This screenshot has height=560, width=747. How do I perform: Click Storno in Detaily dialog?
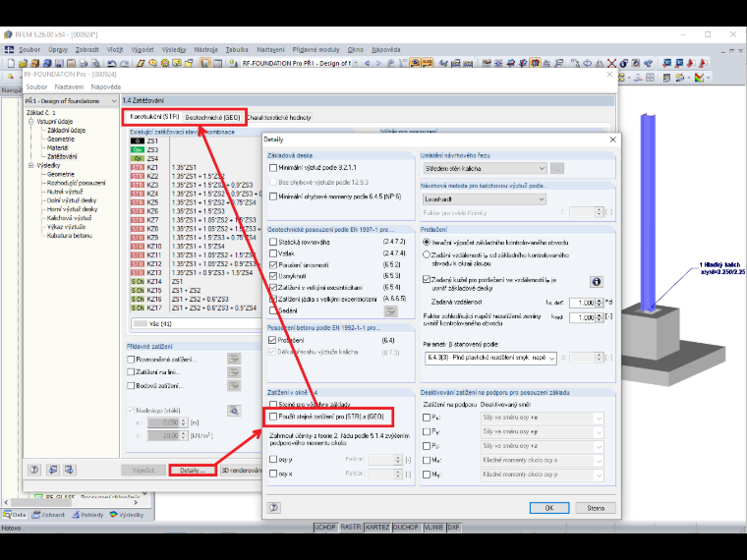pos(596,508)
